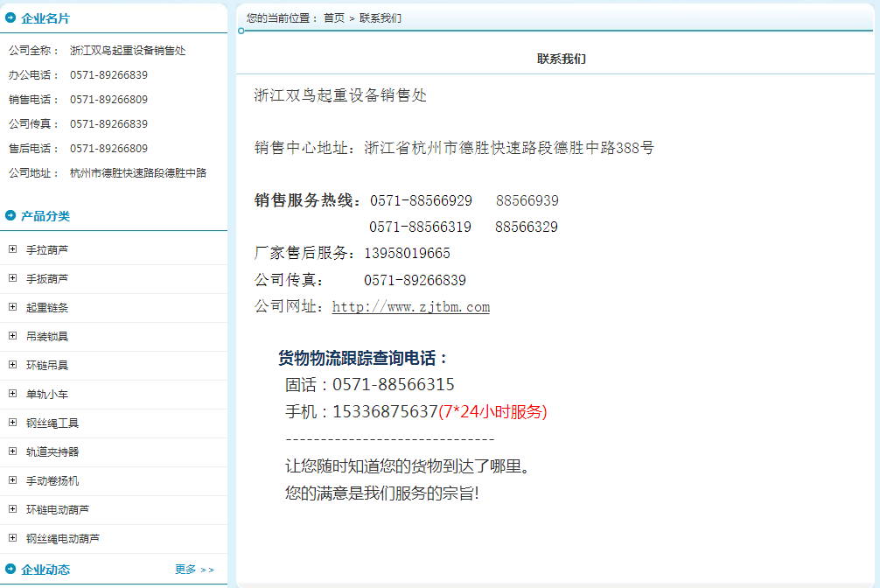Viewport: 880px width, 588px height.
Task: Expand the 环链吊具 plus icon
Action: pyautogui.click(x=12, y=365)
